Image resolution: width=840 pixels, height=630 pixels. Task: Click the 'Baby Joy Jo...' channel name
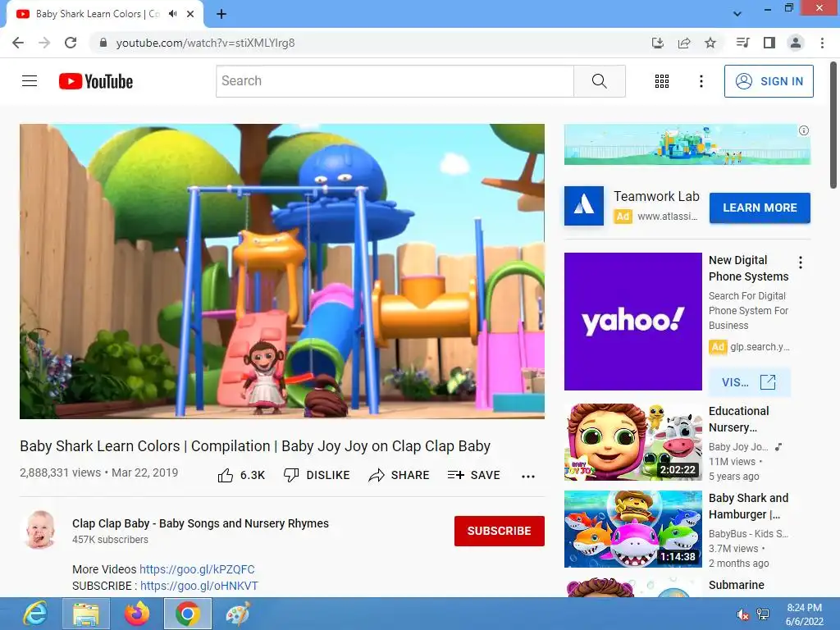point(738,447)
